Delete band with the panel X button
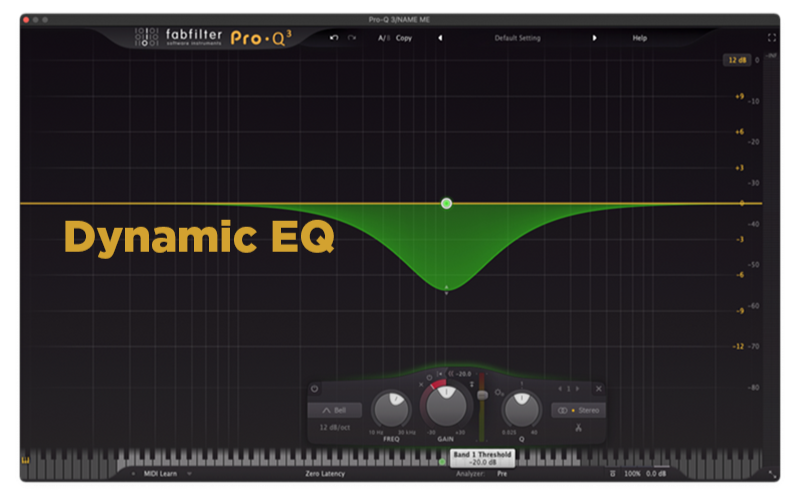 [x=599, y=389]
